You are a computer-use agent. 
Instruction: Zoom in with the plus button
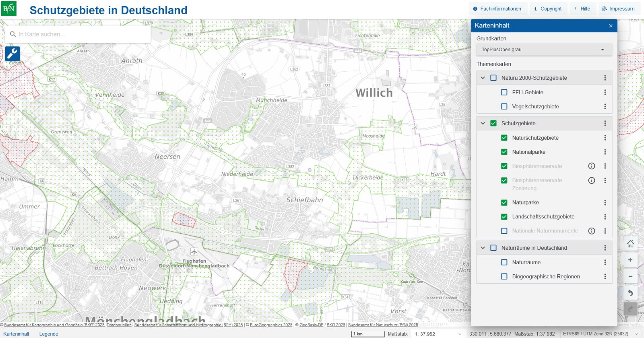point(630,260)
